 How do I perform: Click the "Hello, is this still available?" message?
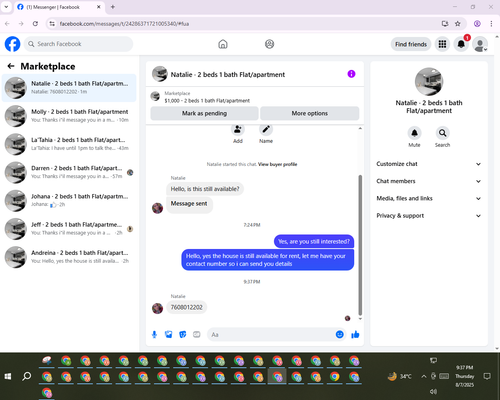click(205, 189)
